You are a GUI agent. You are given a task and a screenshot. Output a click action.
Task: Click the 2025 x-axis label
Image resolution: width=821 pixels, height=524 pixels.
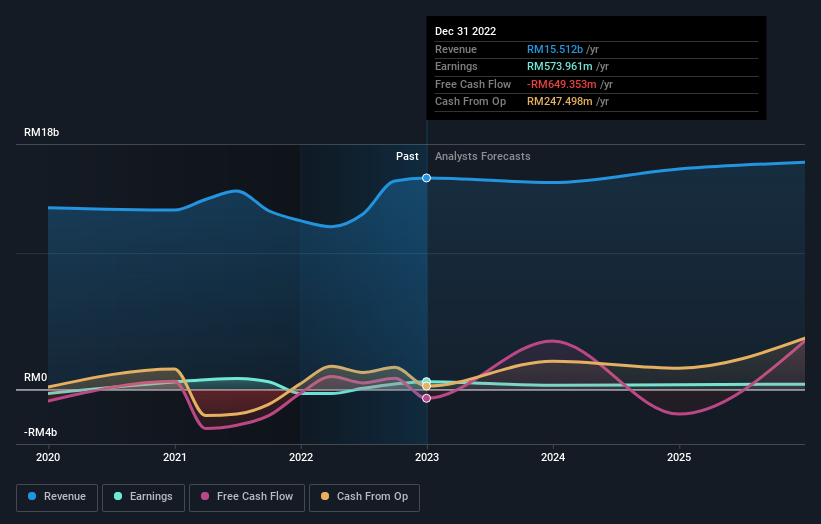[x=679, y=457]
